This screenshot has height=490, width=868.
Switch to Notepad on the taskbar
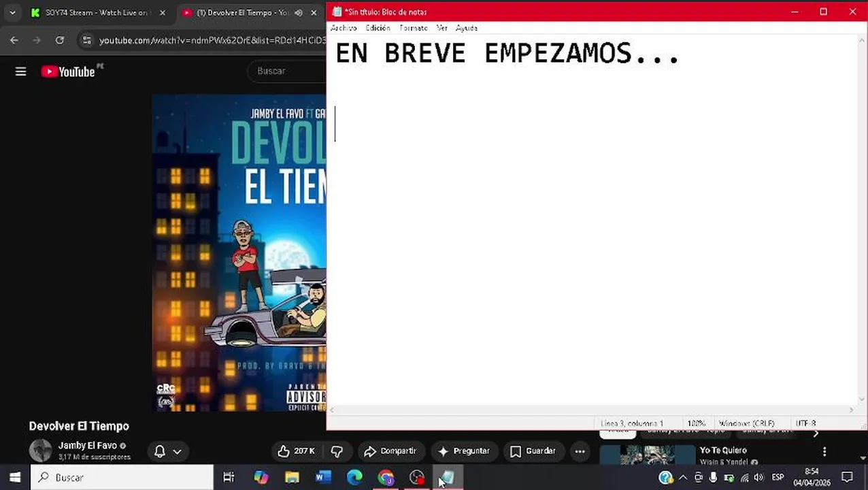448,477
